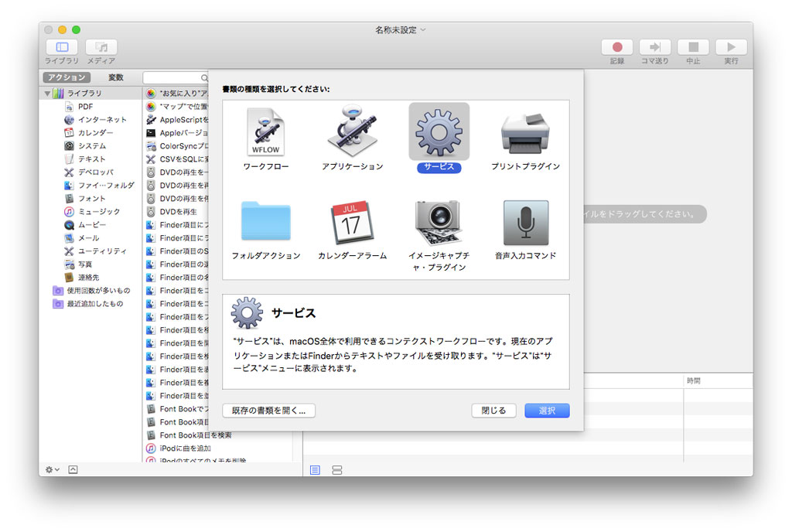Select the AppleScript action row
Image resolution: width=792 pixels, height=532 pixels.
click(x=176, y=120)
